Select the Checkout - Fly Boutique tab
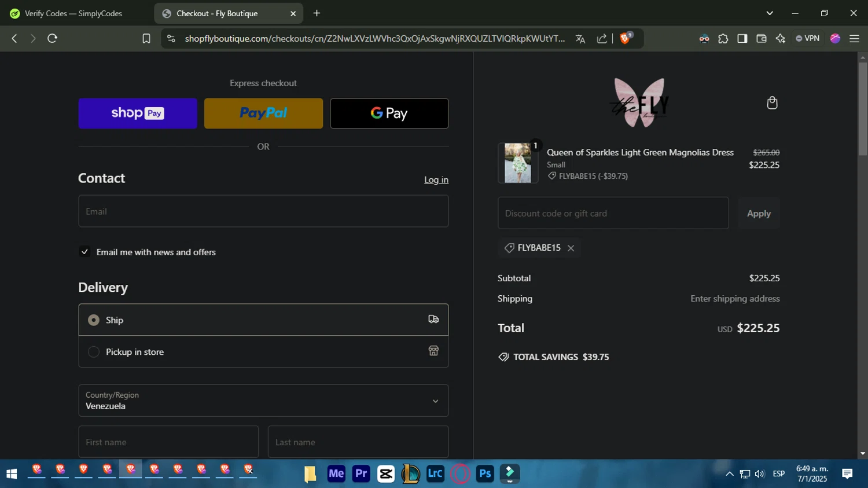This screenshot has width=868, height=488. pos(229,13)
